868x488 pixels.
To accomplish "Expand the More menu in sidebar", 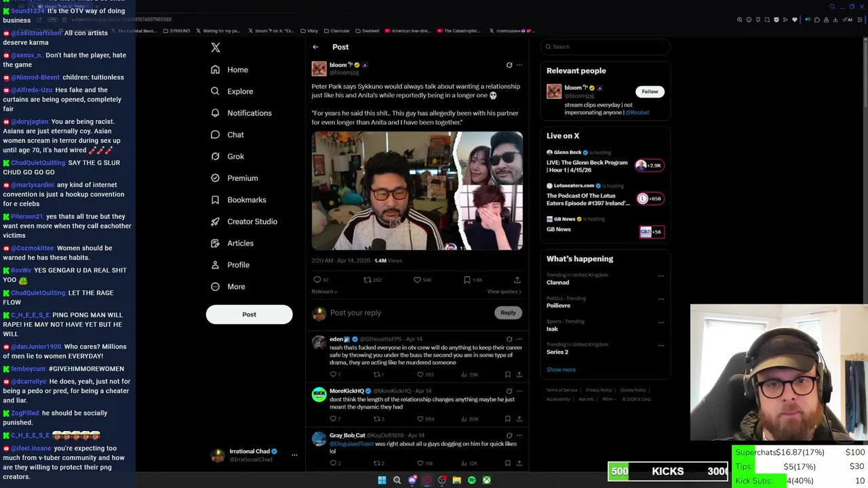I will click(228, 287).
